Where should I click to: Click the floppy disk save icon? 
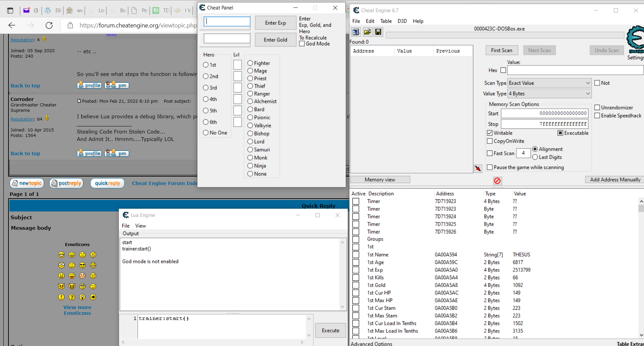(378, 32)
